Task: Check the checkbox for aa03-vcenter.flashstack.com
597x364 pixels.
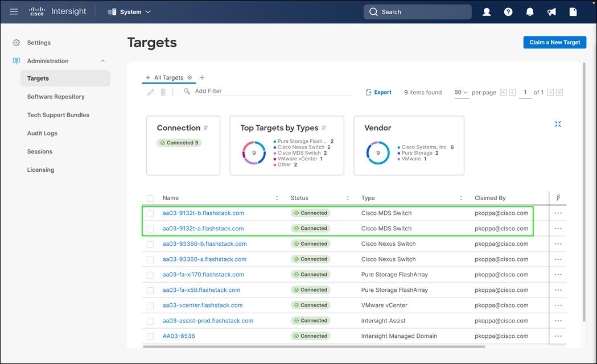Action: click(x=150, y=305)
